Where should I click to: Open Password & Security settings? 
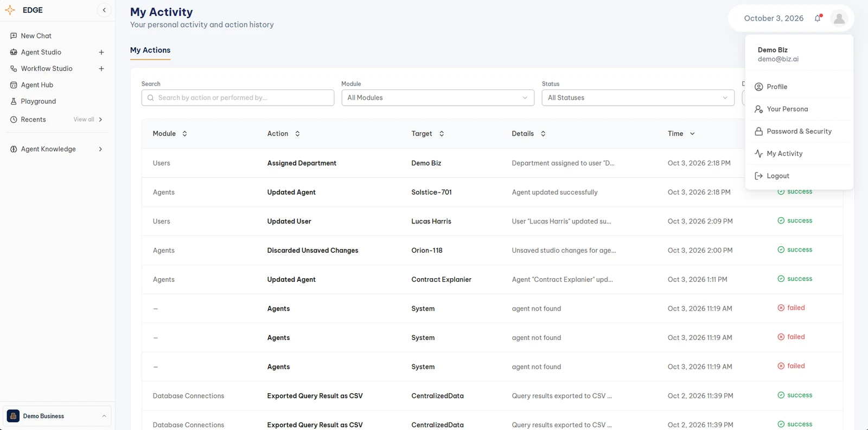[x=799, y=131]
